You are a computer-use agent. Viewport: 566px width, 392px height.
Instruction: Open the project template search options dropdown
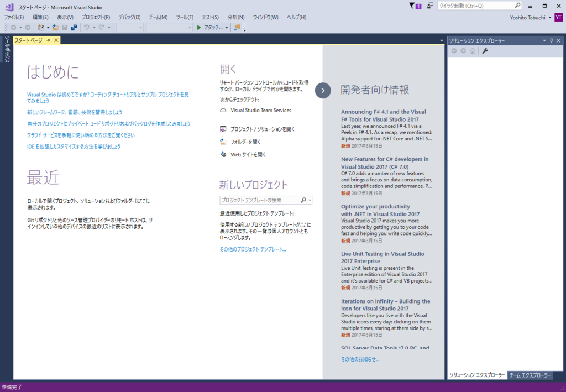tap(310, 200)
